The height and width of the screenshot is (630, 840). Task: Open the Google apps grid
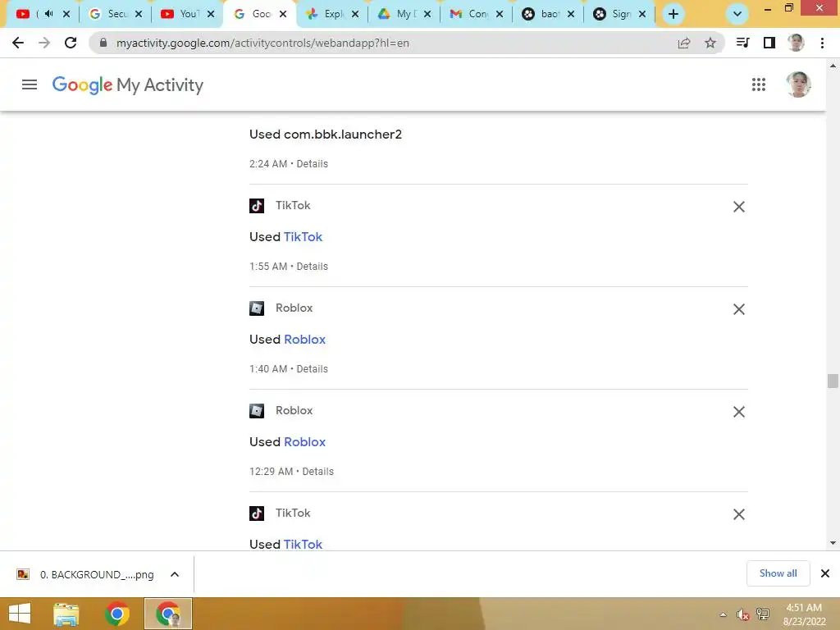coord(758,84)
